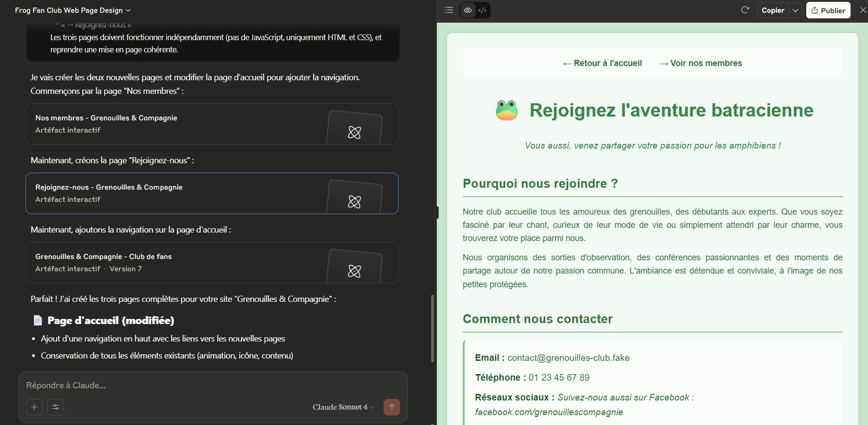Open the Nos membres artifact card
Viewport: 868px width, 425px height.
click(212, 124)
